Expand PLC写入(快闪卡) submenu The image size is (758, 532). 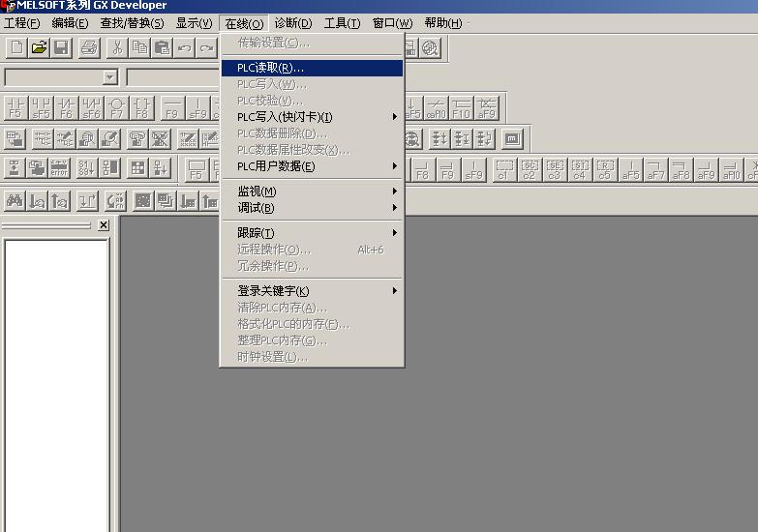point(312,117)
